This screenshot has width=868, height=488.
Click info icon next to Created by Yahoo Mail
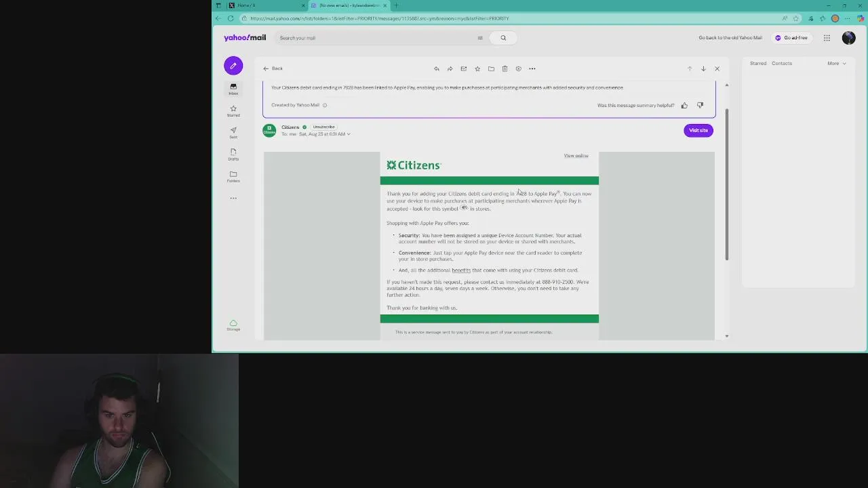click(x=325, y=105)
